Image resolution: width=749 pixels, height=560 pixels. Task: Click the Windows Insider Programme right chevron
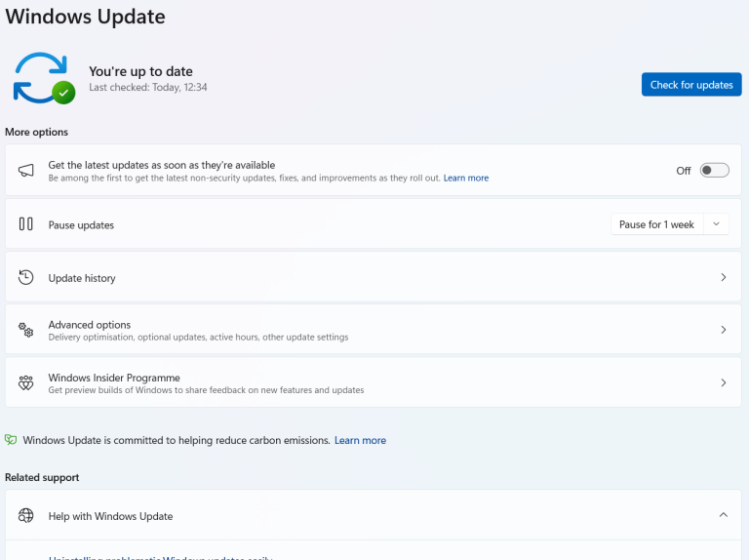click(723, 383)
